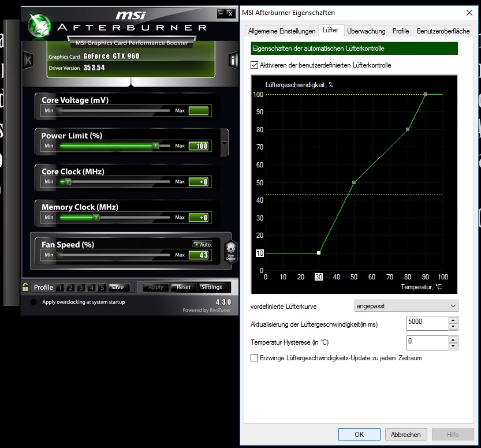Select profile slot 2

70,288
